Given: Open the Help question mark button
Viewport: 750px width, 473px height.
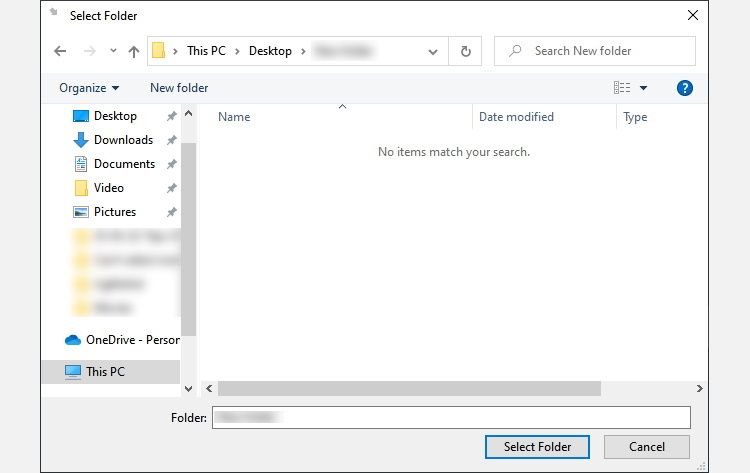Looking at the screenshot, I should coord(684,88).
